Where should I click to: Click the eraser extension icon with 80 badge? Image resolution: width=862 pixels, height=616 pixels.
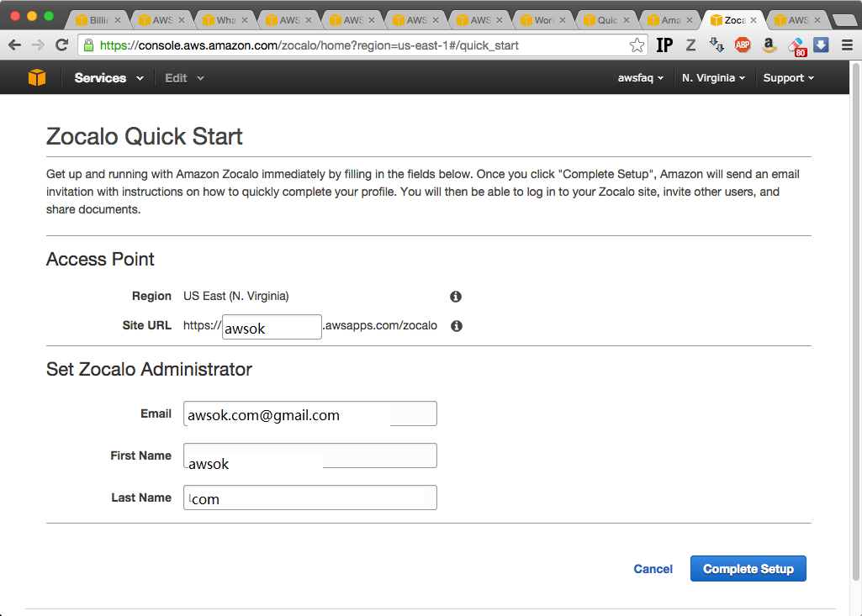796,47
